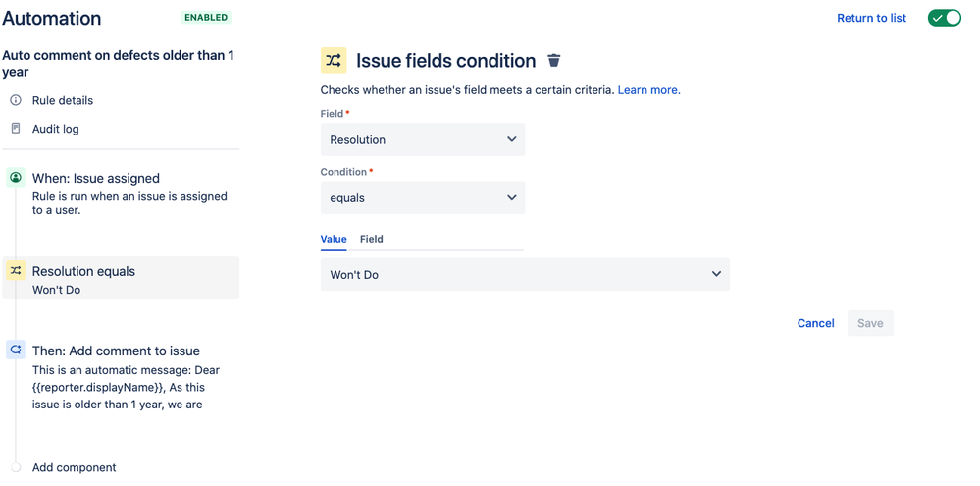Go back via Return to list
This screenshot has height=486, width=980.
(x=871, y=18)
